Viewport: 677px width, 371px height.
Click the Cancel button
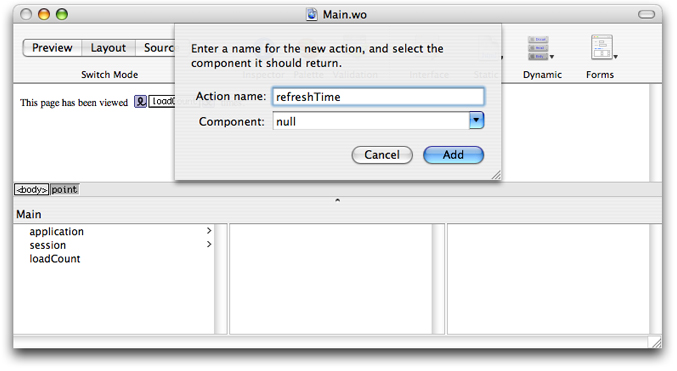pyautogui.click(x=382, y=155)
